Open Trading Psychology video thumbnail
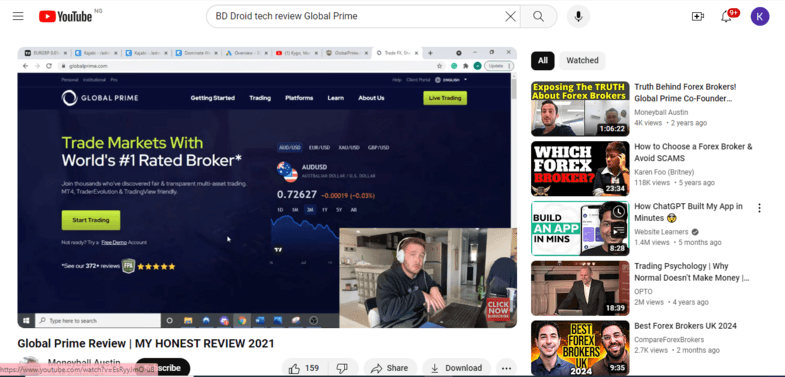The width and height of the screenshot is (785, 377). [x=580, y=288]
